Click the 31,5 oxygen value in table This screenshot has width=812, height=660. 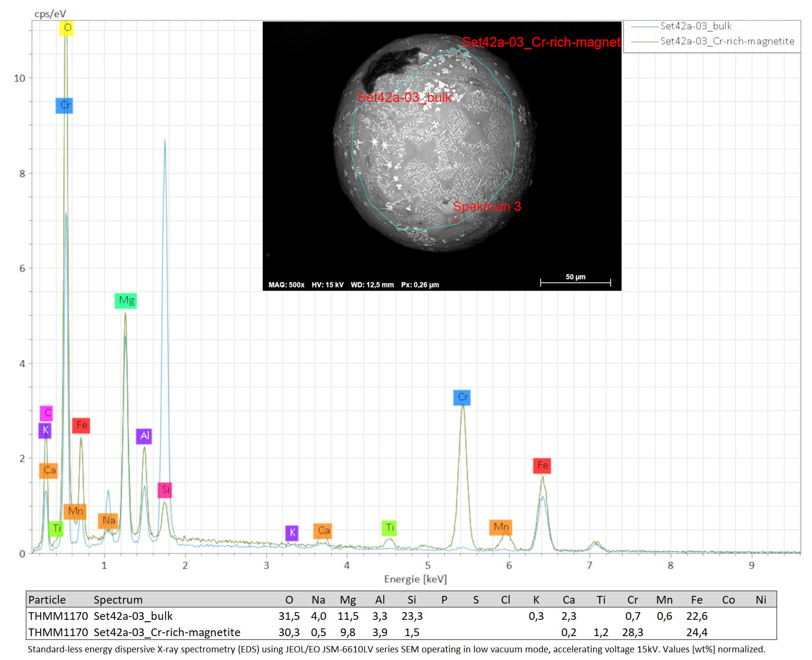click(289, 616)
